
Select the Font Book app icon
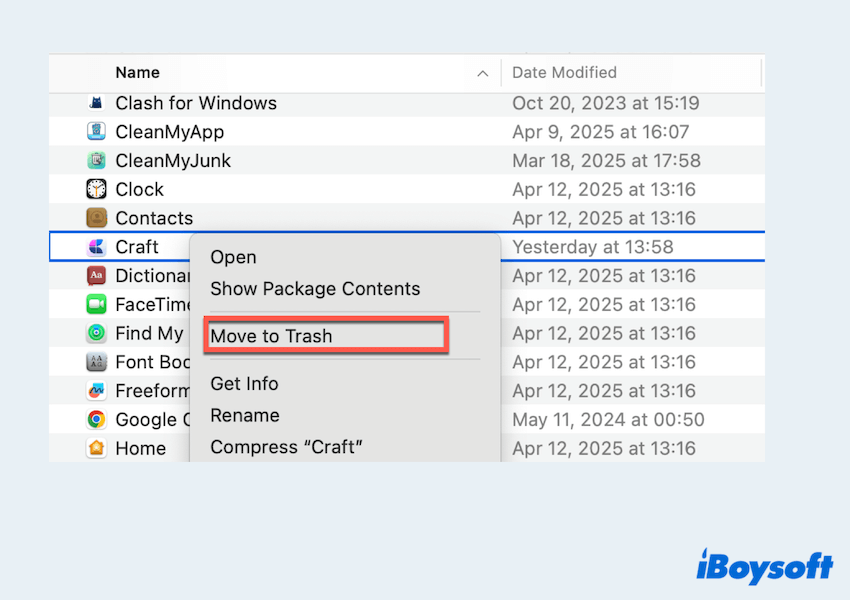pyautogui.click(x=96, y=362)
